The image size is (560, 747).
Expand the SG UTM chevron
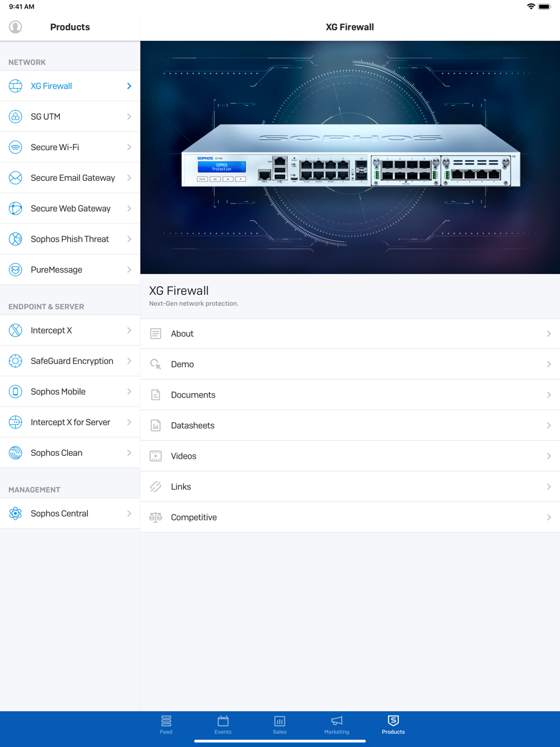coord(129,116)
